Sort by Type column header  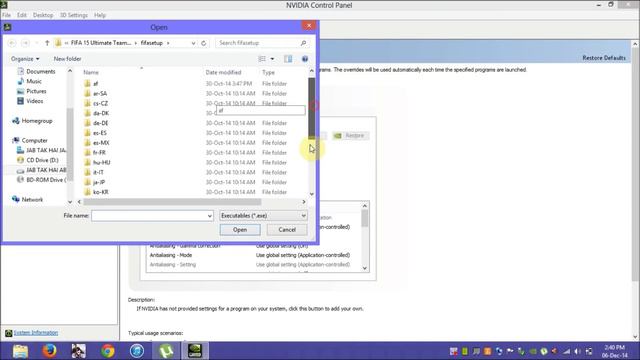click(x=268, y=72)
